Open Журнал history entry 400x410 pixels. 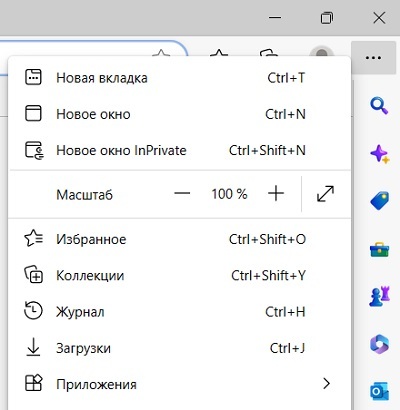coord(180,312)
